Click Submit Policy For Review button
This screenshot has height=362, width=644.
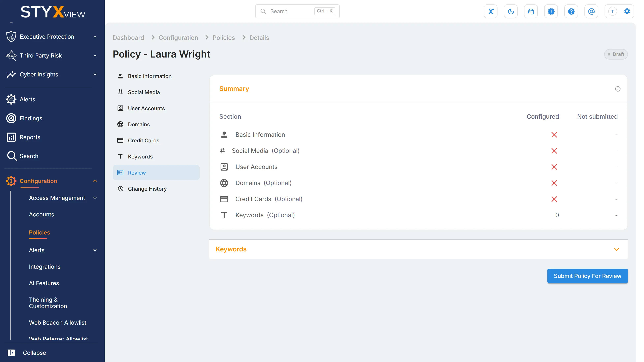coord(587,276)
